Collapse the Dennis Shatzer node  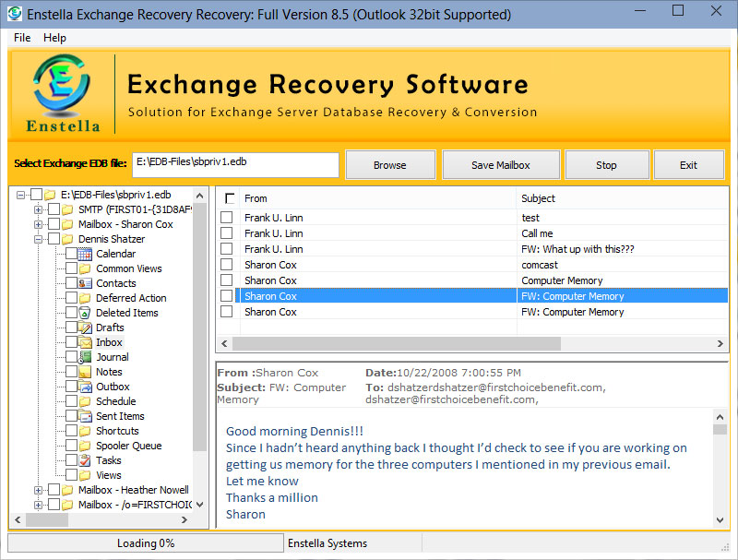[38, 239]
